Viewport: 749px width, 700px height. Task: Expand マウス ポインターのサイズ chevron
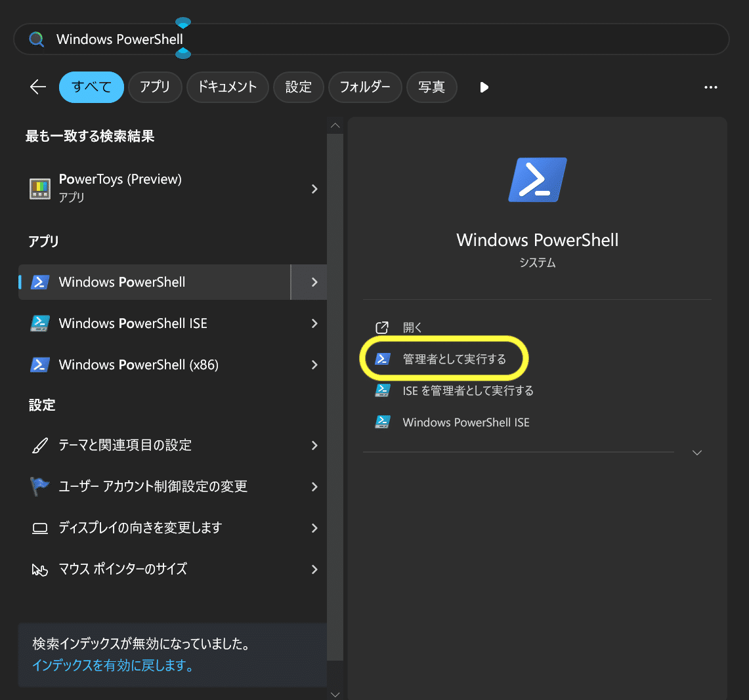coord(314,569)
